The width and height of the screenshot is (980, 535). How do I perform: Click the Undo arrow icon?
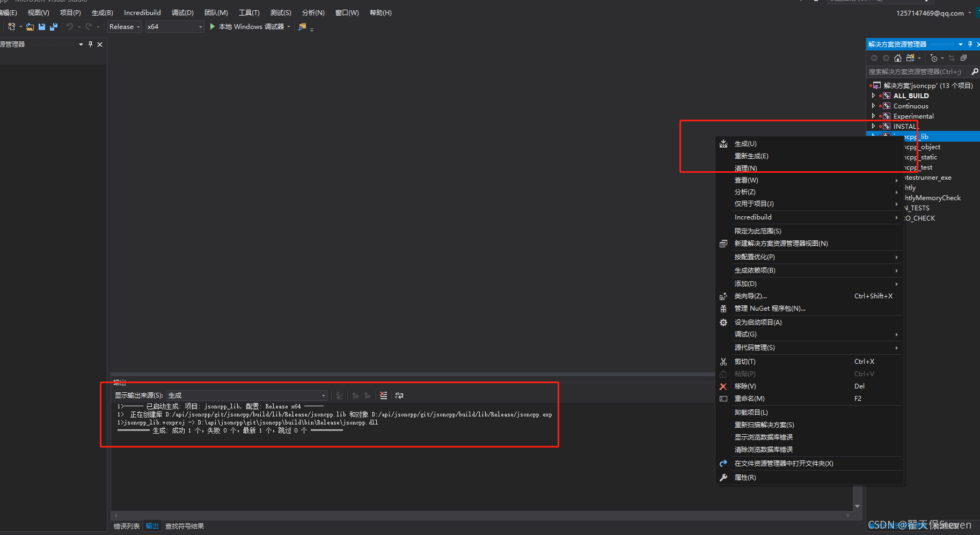pos(70,27)
